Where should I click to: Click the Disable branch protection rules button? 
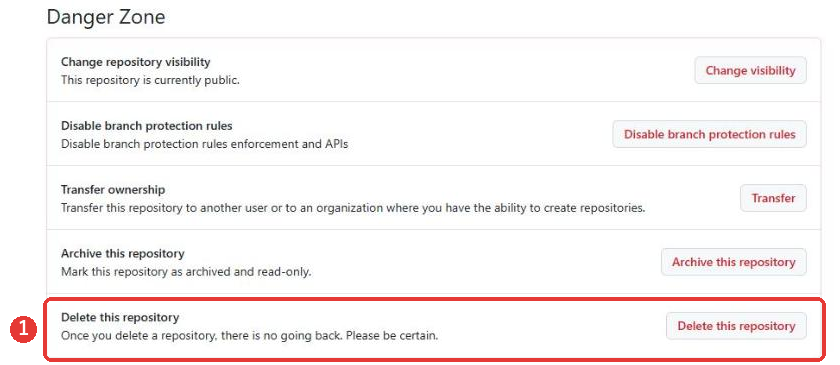click(x=709, y=134)
